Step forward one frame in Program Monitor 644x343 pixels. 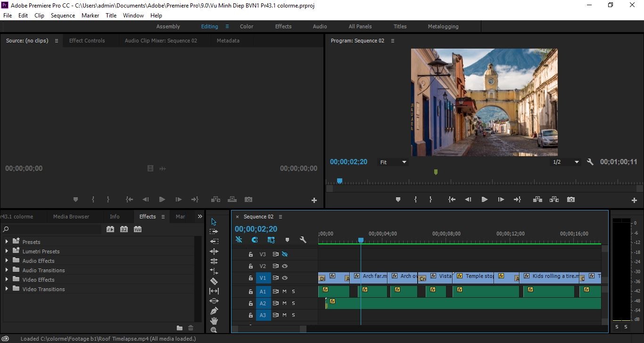501,200
